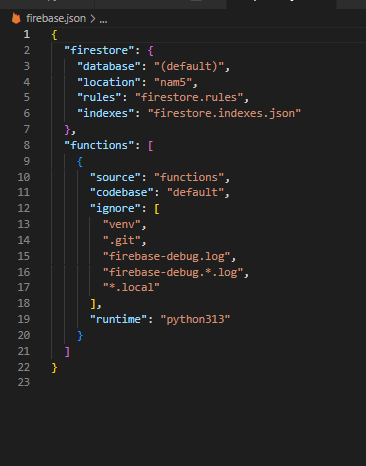Click line number 5 in the gutter
366x466 pixels.
click(x=27, y=97)
